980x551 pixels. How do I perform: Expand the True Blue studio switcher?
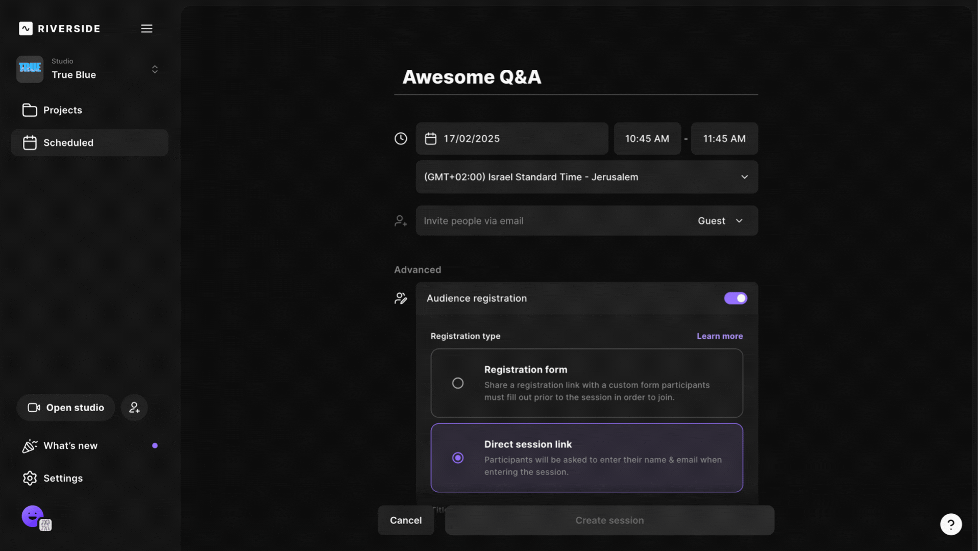[155, 69]
